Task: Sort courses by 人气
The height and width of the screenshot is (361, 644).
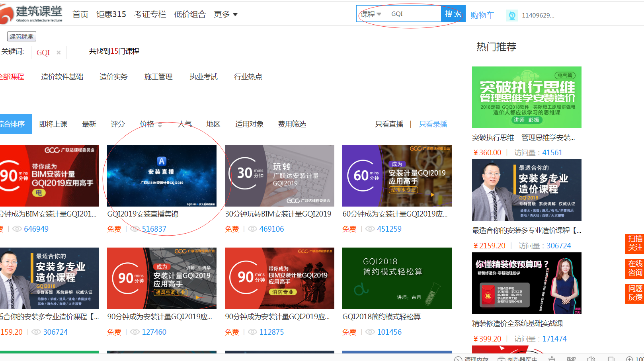Action: pos(185,124)
